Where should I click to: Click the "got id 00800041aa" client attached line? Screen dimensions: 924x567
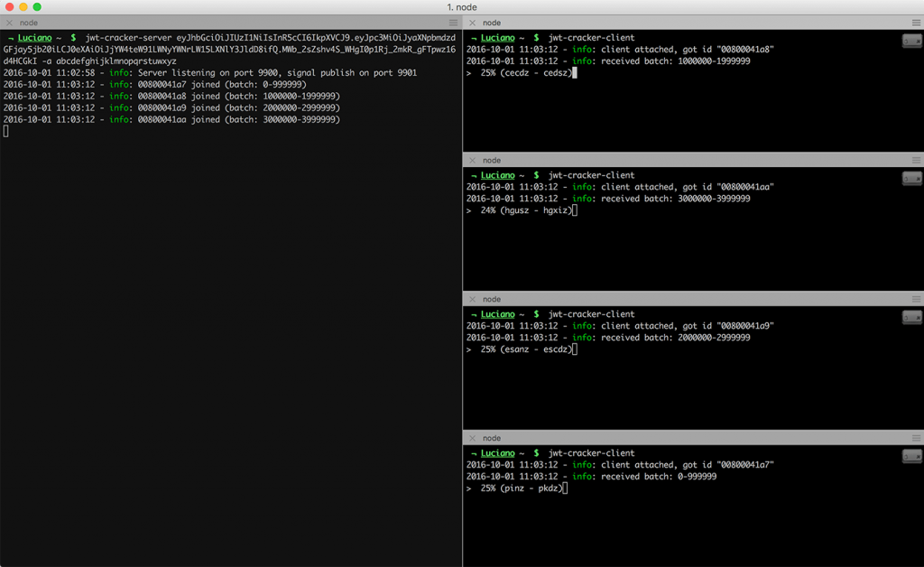click(620, 187)
